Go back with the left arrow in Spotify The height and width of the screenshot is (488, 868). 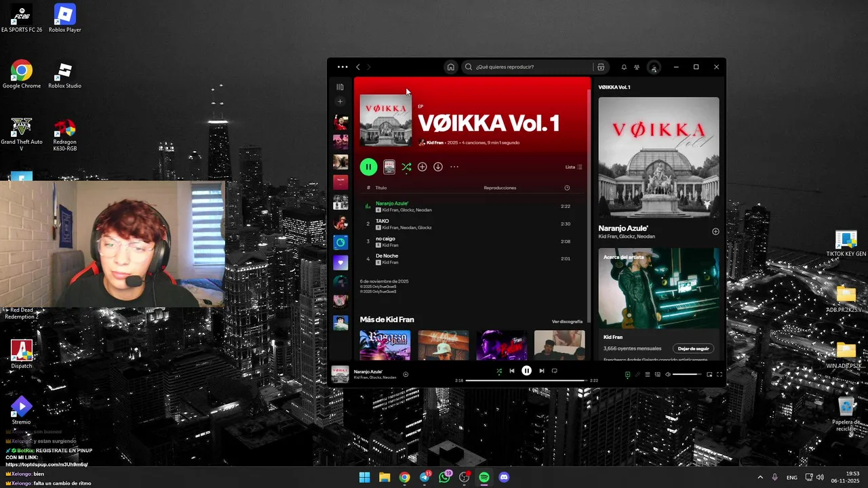click(358, 67)
